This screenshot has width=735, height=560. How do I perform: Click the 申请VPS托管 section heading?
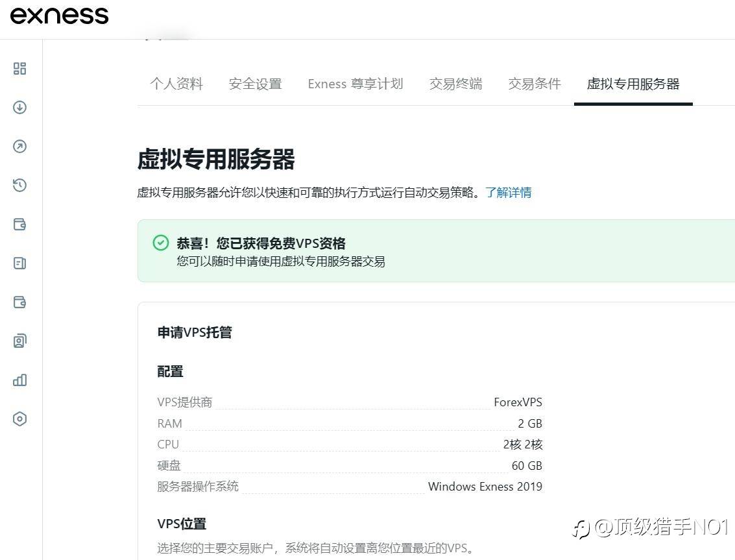click(x=195, y=333)
